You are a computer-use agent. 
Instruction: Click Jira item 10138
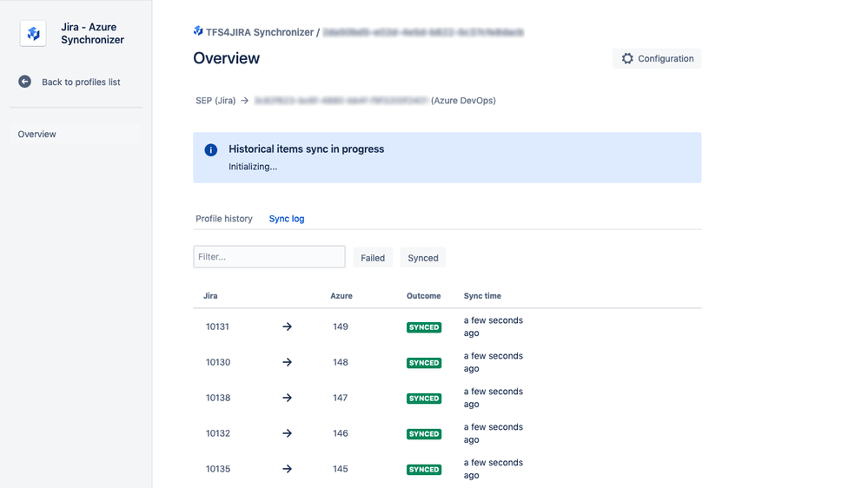click(x=217, y=398)
